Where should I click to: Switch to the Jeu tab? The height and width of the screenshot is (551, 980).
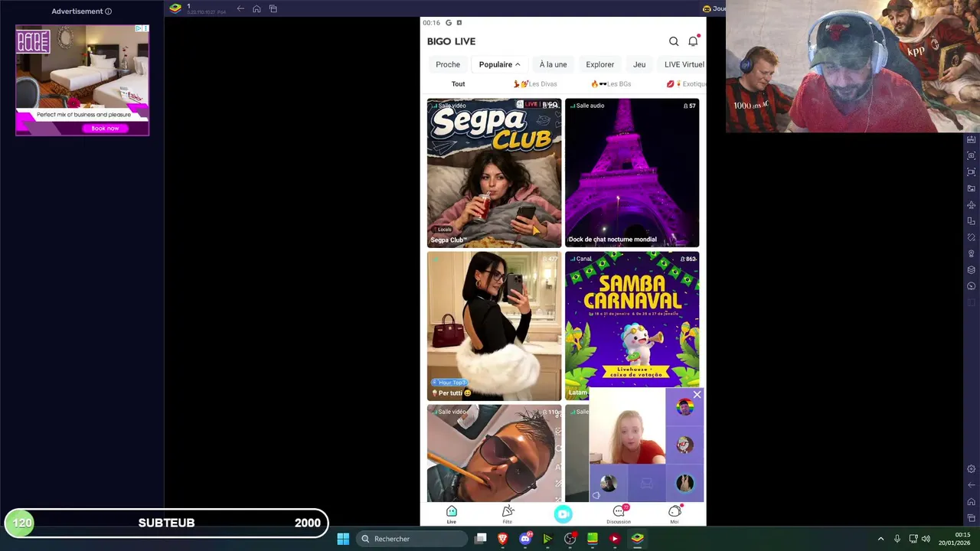[x=639, y=64]
